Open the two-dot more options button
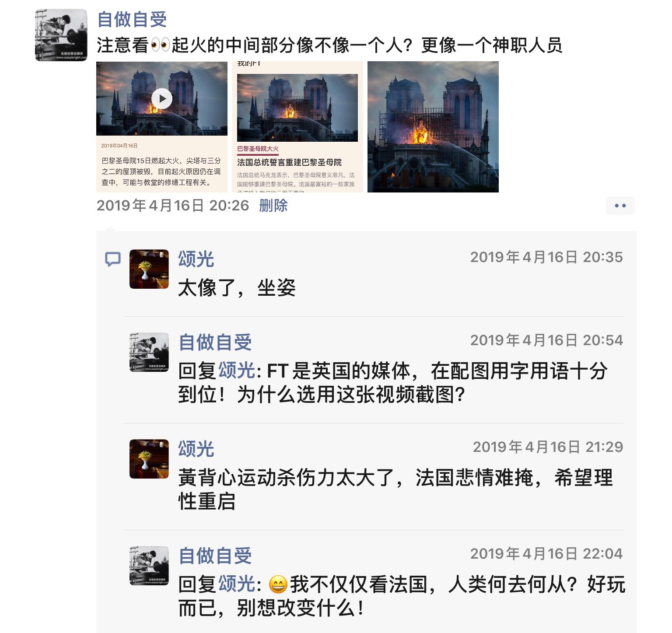The height and width of the screenshot is (633, 672). [x=620, y=206]
